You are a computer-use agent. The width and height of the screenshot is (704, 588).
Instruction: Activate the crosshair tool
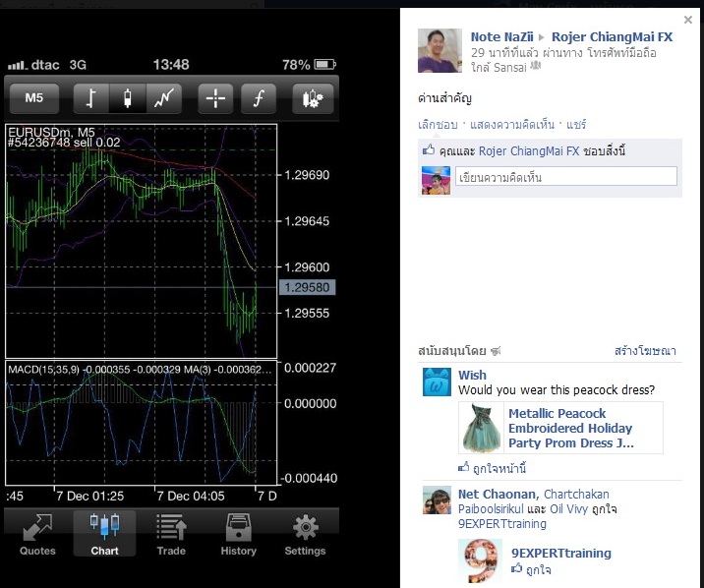tap(215, 98)
